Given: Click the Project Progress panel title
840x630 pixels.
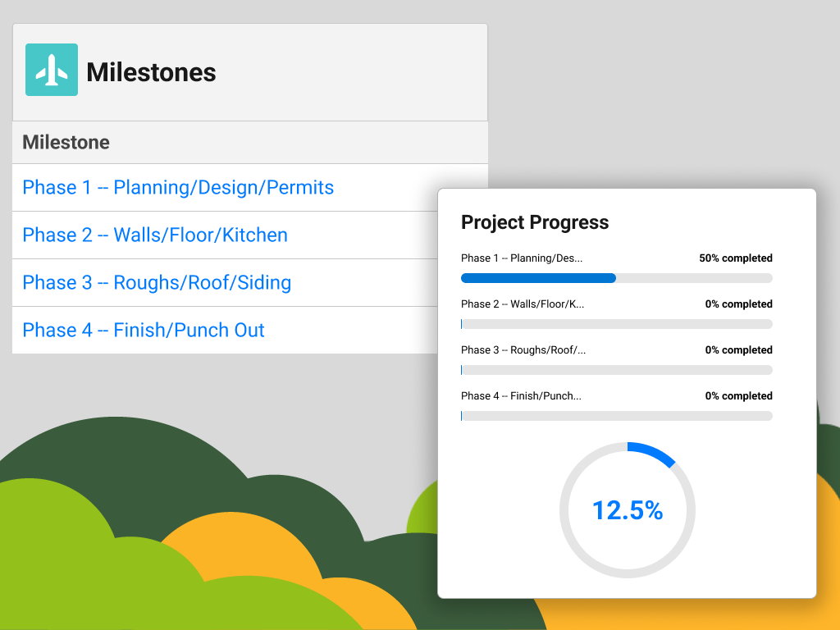Looking at the screenshot, I should pos(536,222).
